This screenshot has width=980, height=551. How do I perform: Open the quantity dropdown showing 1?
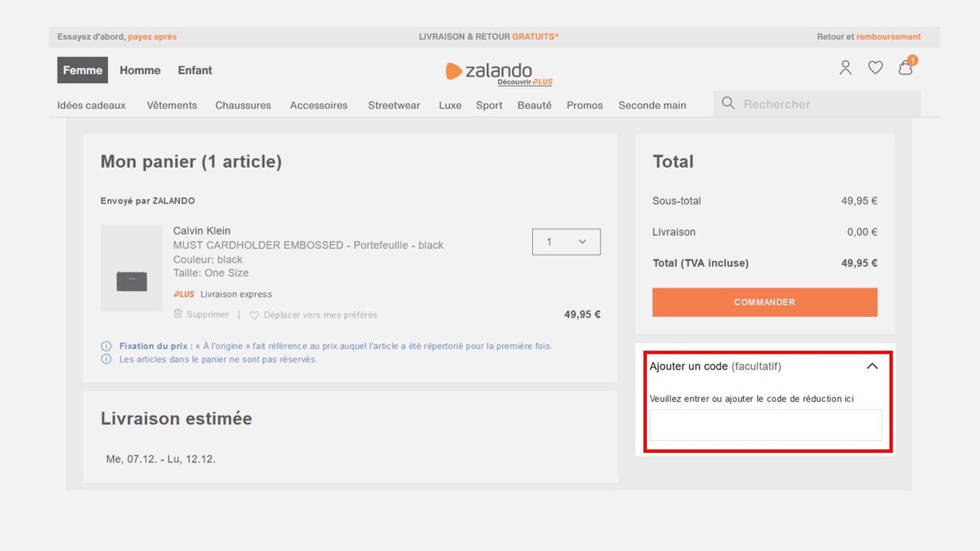(567, 242)
